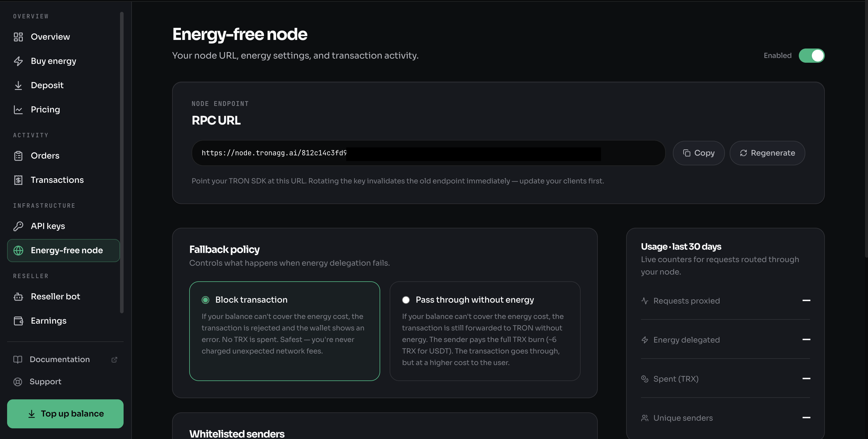Viewport: 868px width, 439px height.
Task: Click the Requests proxied label
Action: tap(686, 301)
